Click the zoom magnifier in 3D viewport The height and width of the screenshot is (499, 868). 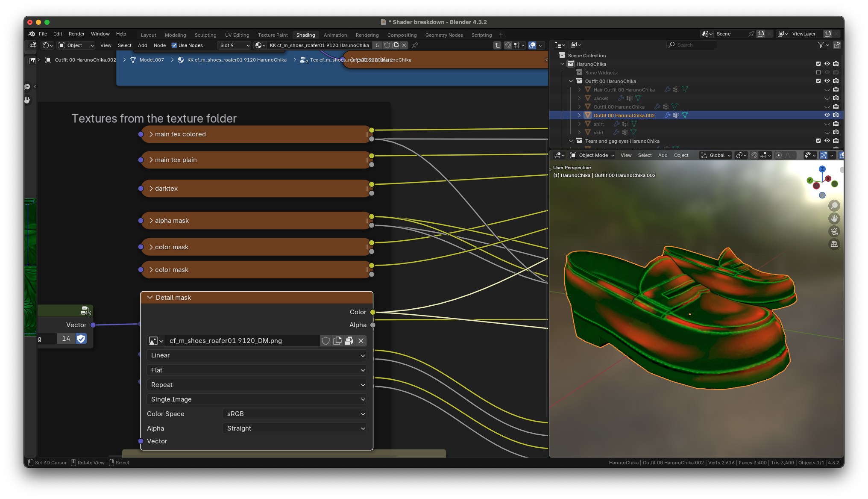pos(834,206)
